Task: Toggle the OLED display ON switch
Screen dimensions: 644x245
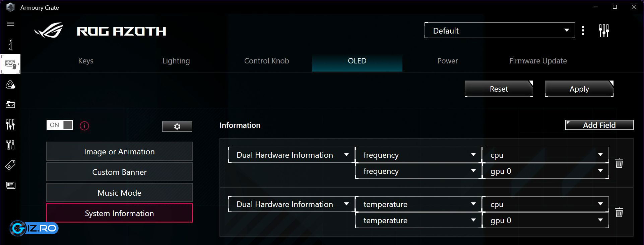Action: (60, 125)
